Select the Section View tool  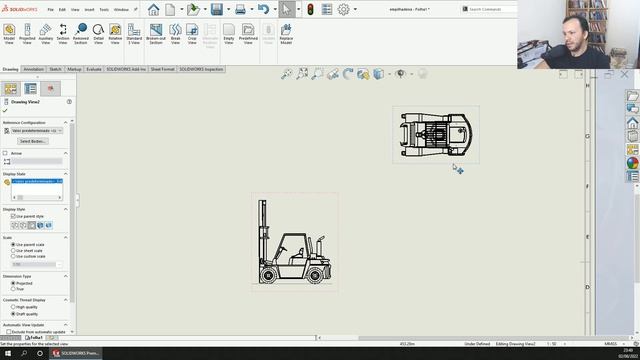coord(63,34)
